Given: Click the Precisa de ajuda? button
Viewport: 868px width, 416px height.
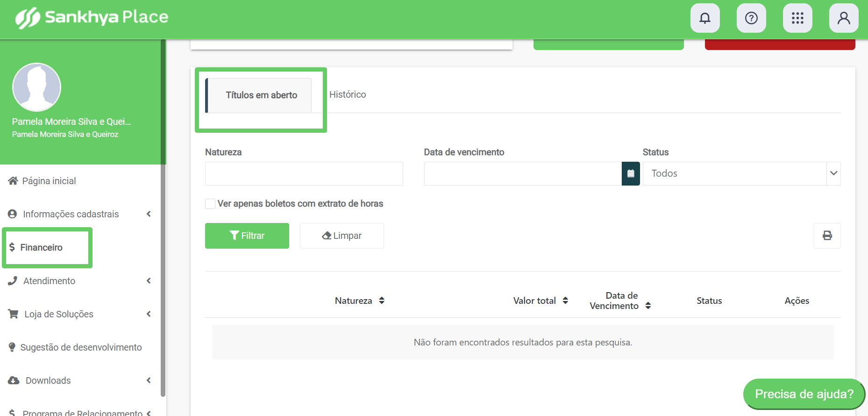Looking at the screenshot, I should point(804,394).
